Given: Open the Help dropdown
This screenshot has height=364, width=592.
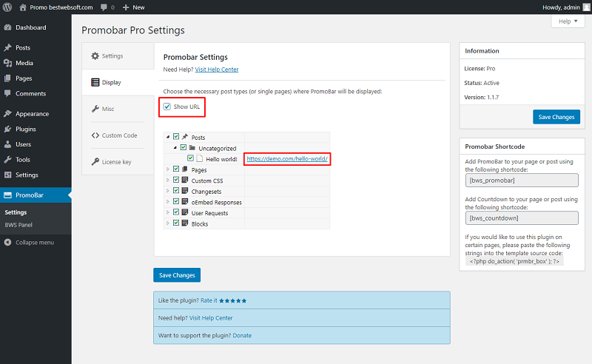Looking at the screenshot, I should coord(568,21).
